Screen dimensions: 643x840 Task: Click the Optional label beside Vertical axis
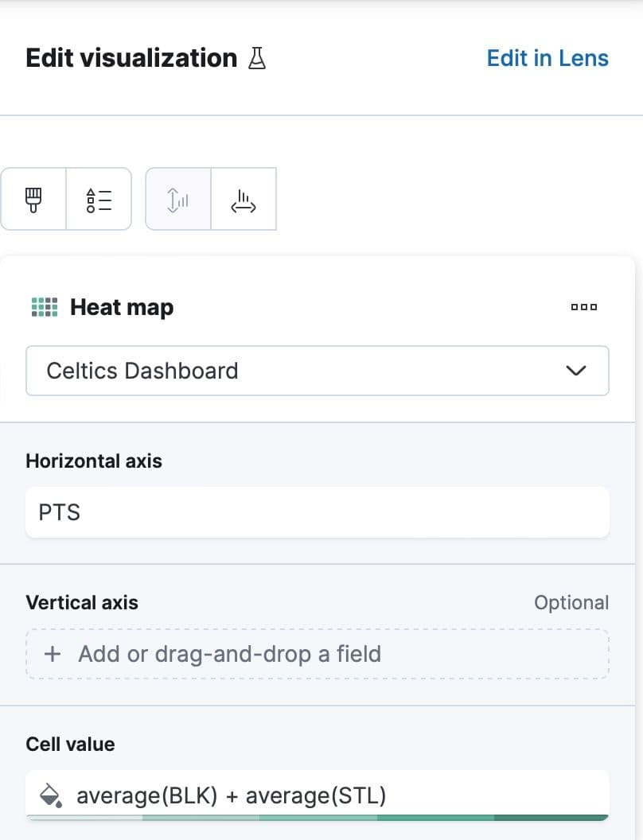pyautogui.click(x=571, y=603)
